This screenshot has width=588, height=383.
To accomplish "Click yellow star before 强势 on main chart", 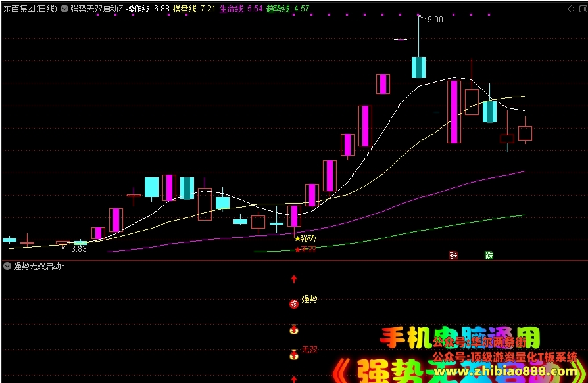I will [297, 238].
